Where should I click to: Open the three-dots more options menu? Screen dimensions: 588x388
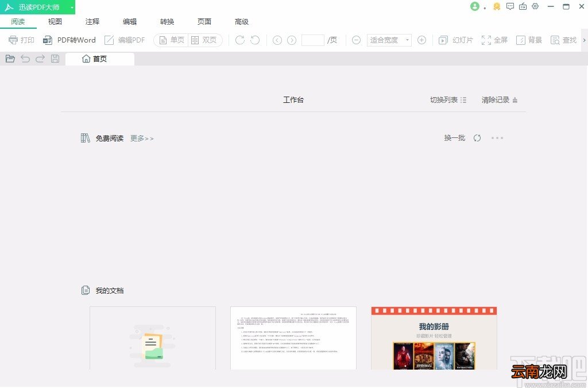(x=497, y=138)
